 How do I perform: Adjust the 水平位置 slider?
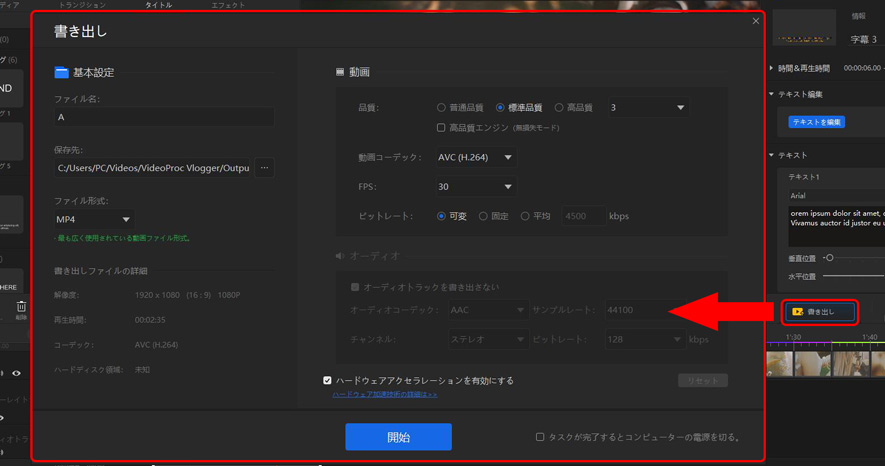click(x=853, y=276)
